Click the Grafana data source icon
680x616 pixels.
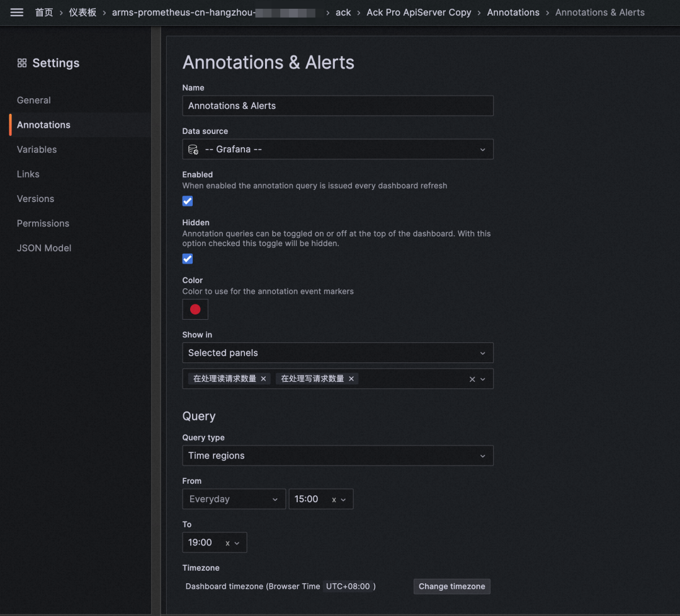[x=193, y=149]
